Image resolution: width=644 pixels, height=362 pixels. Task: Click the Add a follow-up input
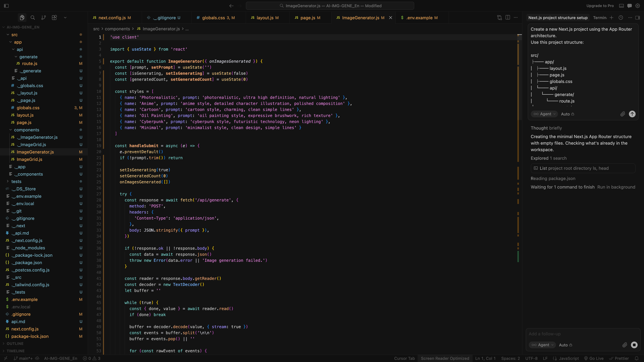[x=583, y=334]
